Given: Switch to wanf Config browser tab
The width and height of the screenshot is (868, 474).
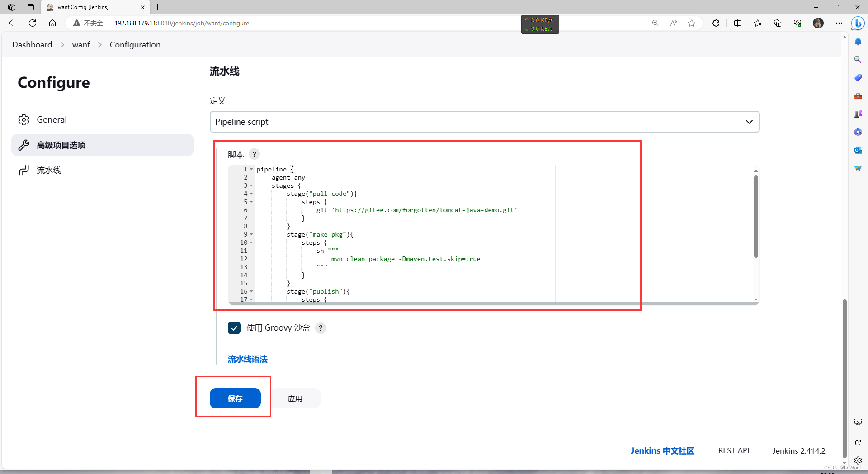Looking at the screenshot, I should [95, 7].
